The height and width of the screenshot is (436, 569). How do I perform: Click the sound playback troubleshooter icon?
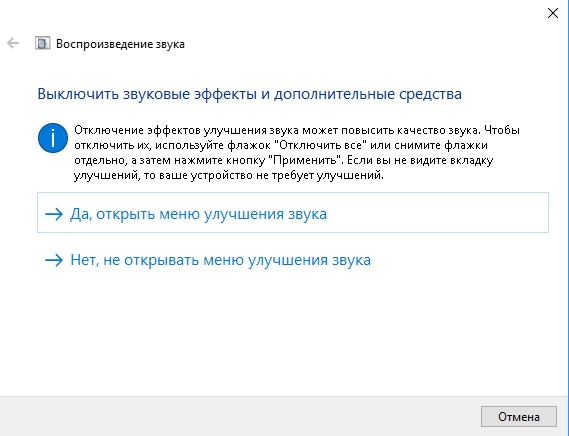click(42, 43)
